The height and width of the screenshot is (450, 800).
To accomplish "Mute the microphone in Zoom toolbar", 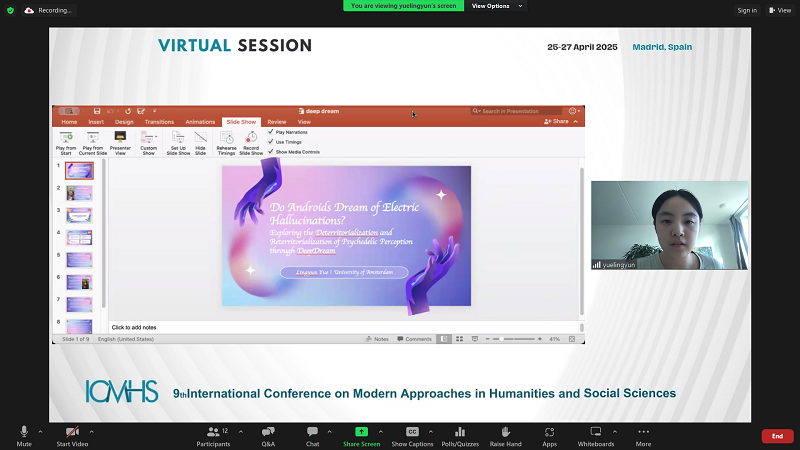I will (24, 432).
